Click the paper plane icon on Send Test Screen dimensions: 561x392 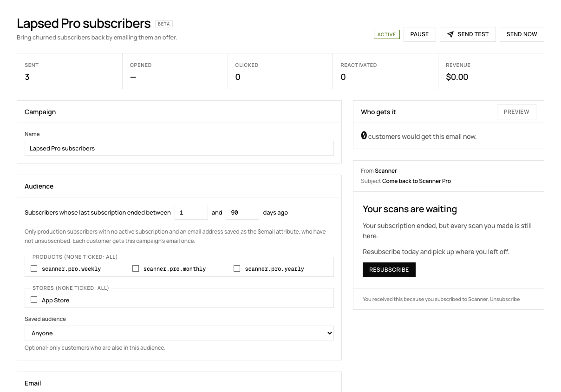pos(450,34)
